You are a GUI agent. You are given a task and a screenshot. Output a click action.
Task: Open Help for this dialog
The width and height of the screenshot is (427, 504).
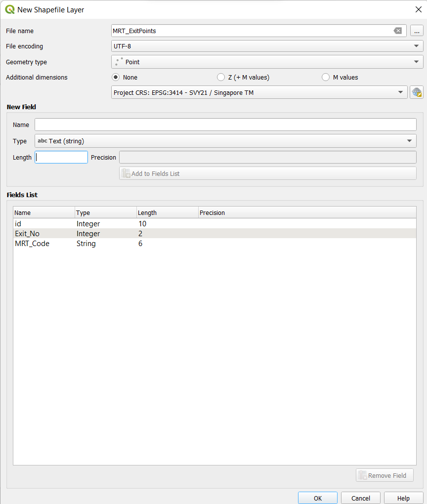click(403, 498)
